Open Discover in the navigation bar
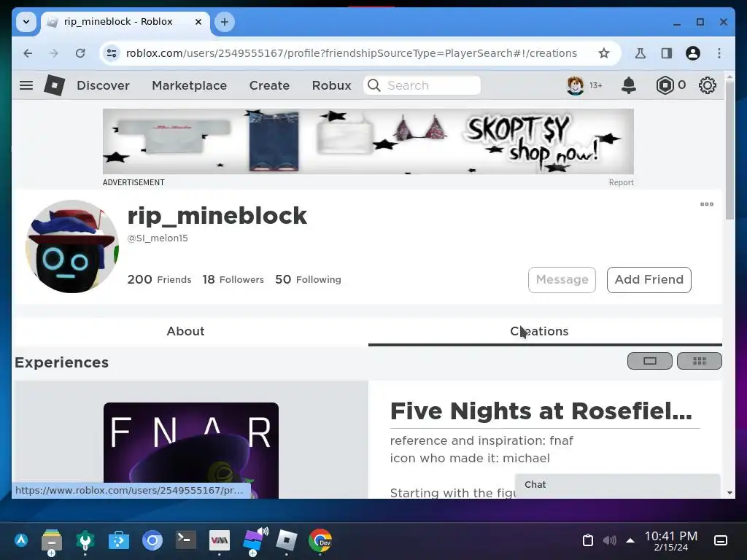747x560 pixels. (x=103, y=85)
